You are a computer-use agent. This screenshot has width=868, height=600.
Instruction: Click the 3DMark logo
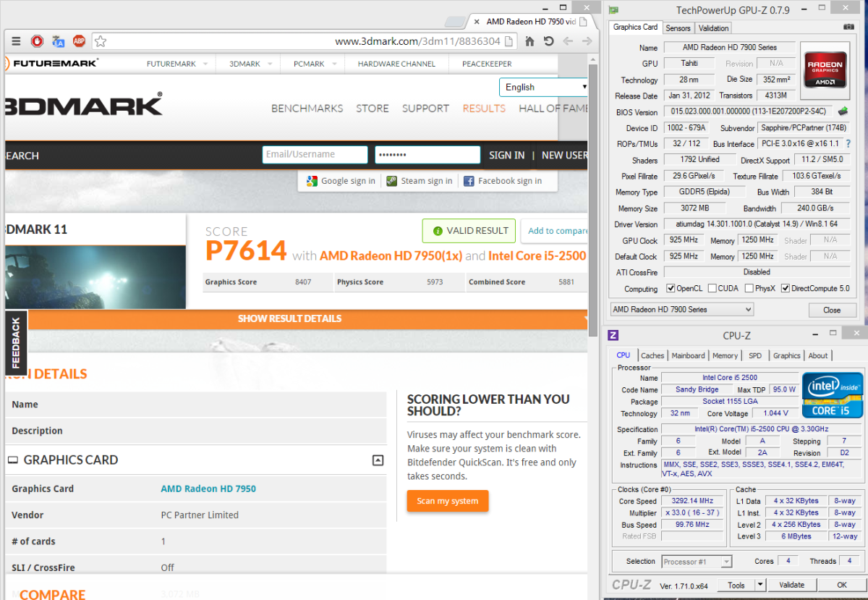pyautogui.click(x=82, y=104)
